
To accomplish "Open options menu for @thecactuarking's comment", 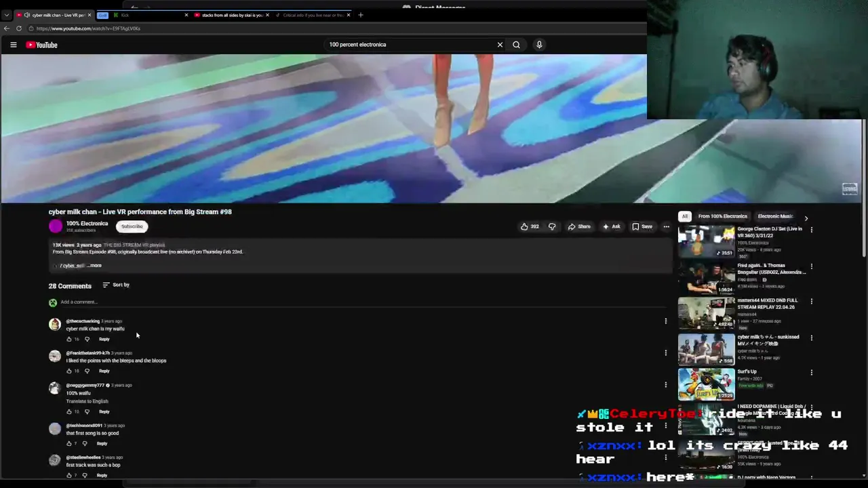I will [665, 321].
